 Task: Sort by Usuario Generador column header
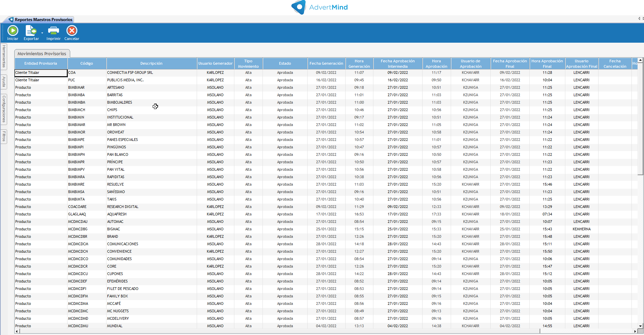click(215, 63)
